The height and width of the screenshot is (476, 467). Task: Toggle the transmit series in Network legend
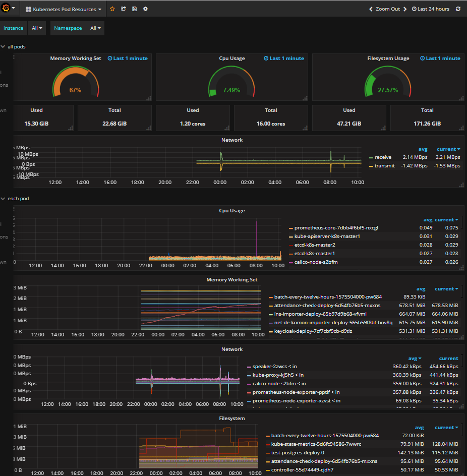coord(384,165)
